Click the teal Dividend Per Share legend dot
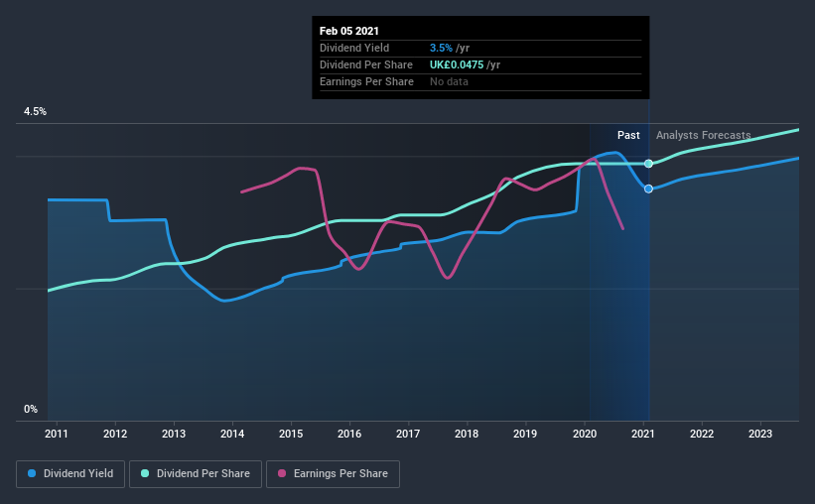Viewport: 815px width, 504px height. click(145, 473)
